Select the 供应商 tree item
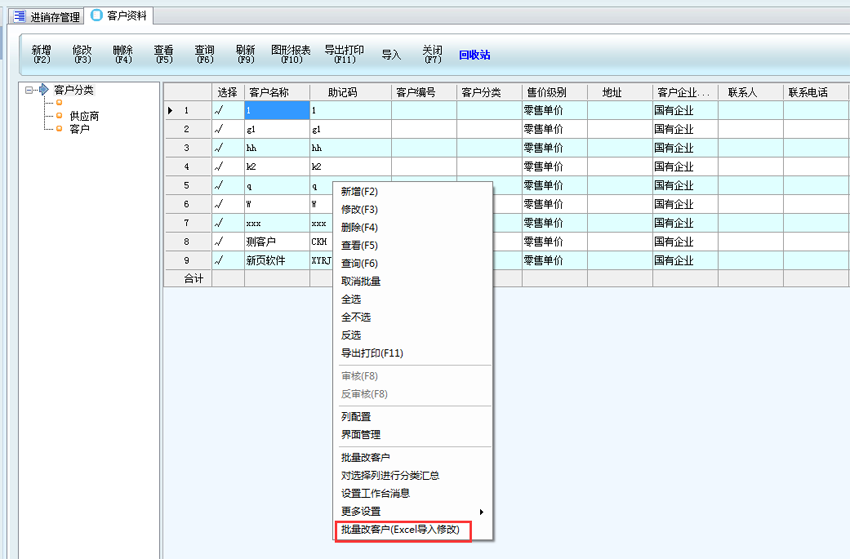This screenshot has height=559, width=850. tap(84, 116)
